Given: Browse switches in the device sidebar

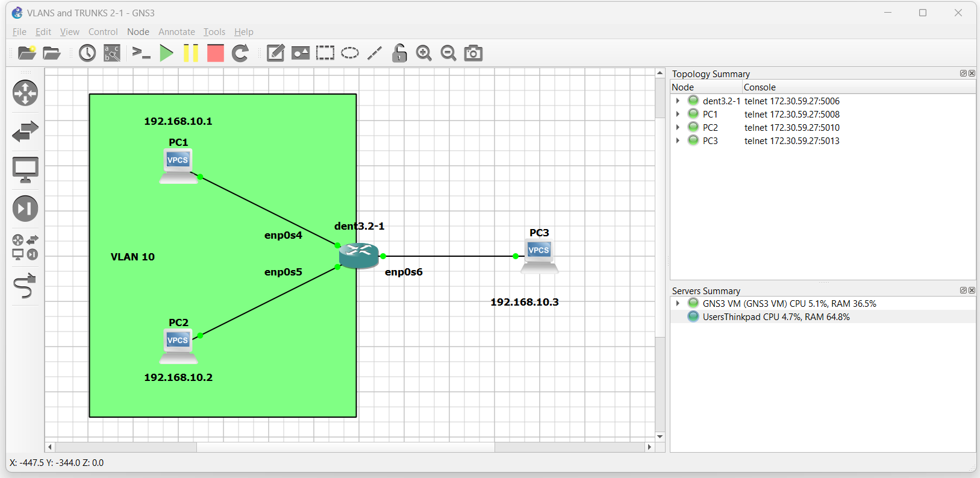Looking at the screenshot, I should [25, 131].
